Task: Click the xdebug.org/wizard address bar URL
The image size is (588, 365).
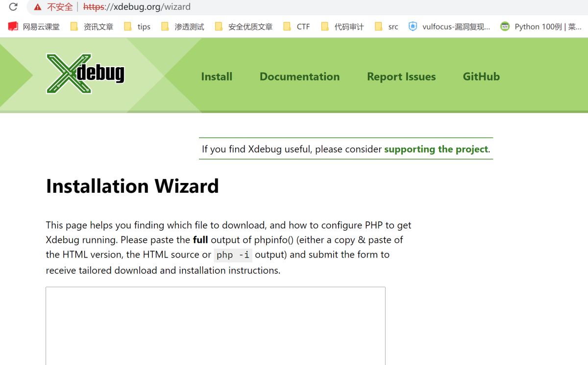Action: point(137,7)
